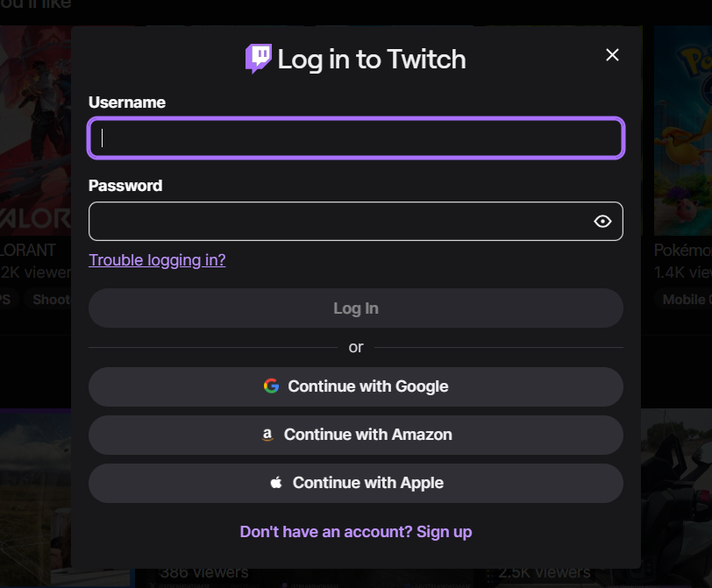Click into the Password field

[356, 222]
